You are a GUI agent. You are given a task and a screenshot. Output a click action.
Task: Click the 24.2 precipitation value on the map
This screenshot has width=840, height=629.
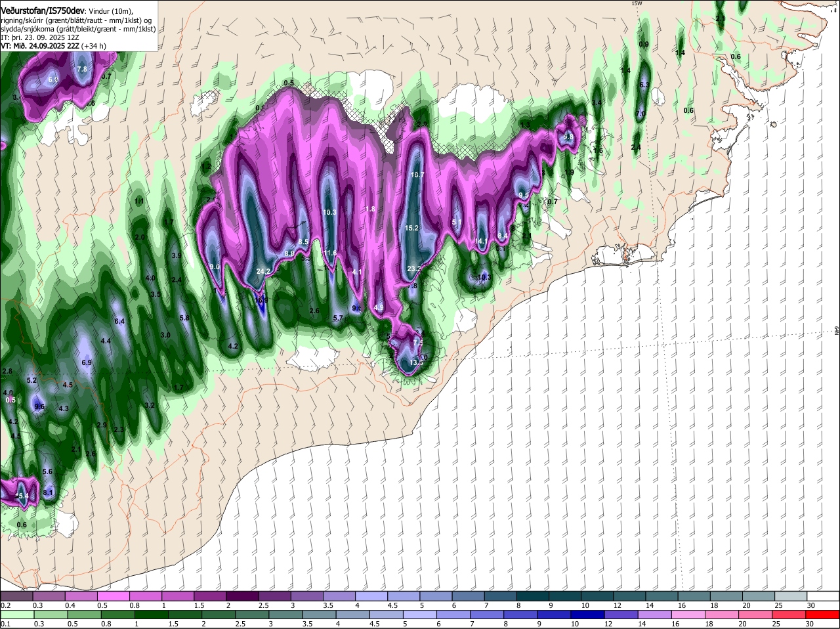(x=263, y=271)
